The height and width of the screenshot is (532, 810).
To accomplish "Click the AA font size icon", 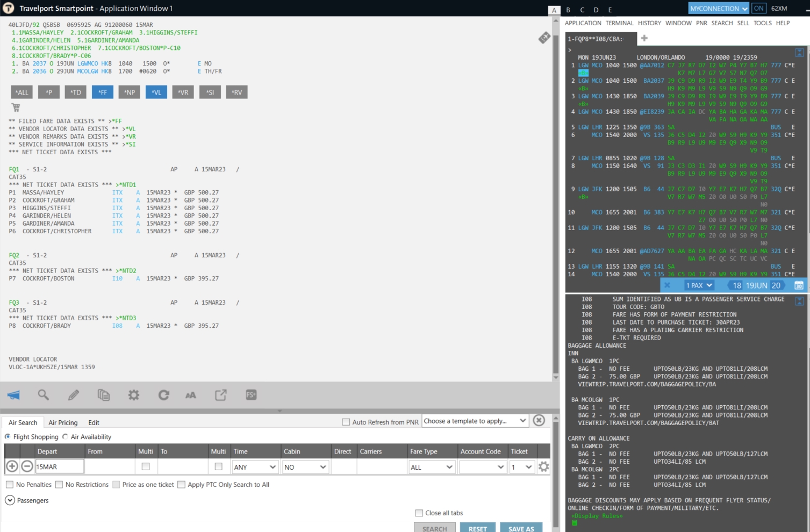I will (x=191, y=396).
